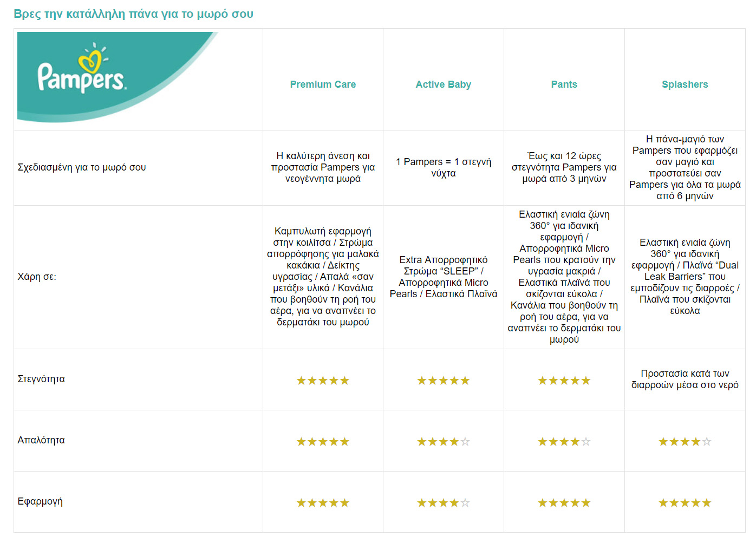Click Pants softness star rating
This screenshot has width=756, height=543.
pyautogui.click(x=564, y=442)
